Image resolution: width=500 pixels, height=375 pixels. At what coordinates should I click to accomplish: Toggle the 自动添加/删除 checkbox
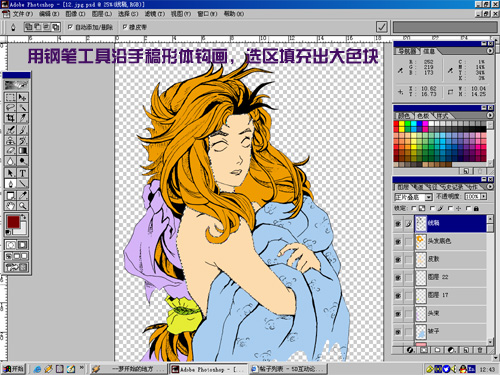[x=70, y=27]
